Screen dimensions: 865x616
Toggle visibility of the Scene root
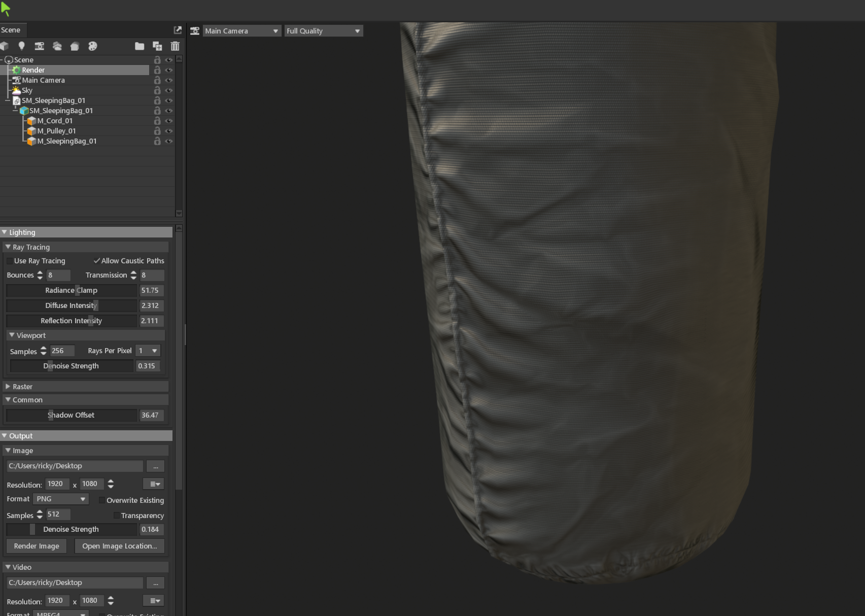pos(169,60)
